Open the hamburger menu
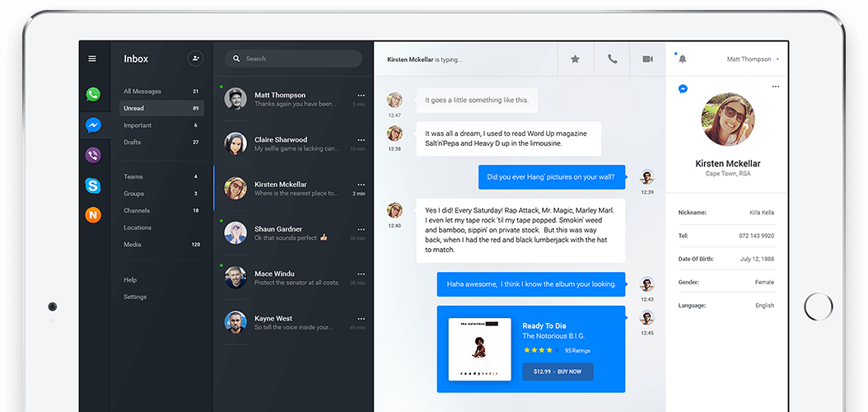868x412 pixels. tap(92, 59)
